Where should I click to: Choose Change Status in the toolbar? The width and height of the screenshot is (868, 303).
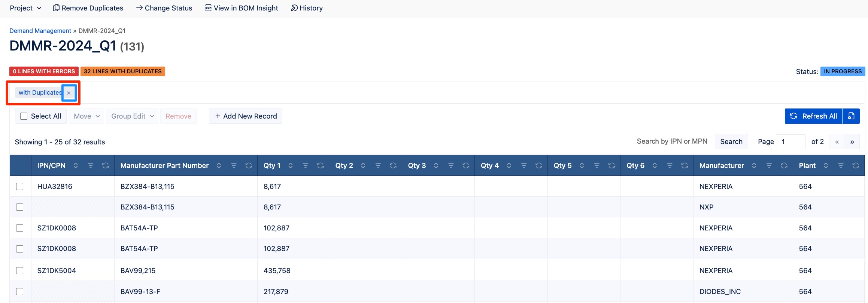164,8
